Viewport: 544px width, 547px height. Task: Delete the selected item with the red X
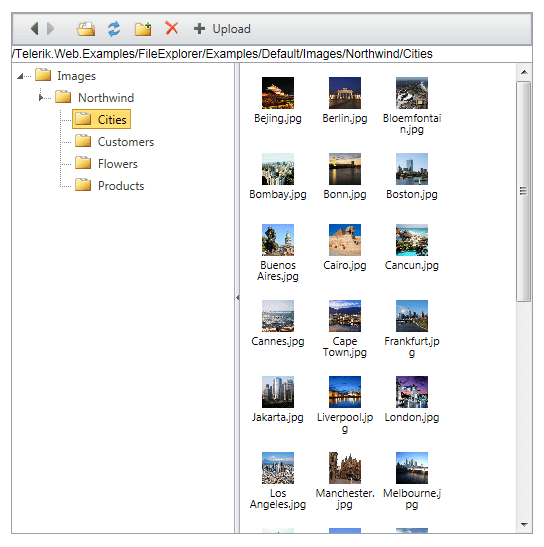tap(171, 28)
